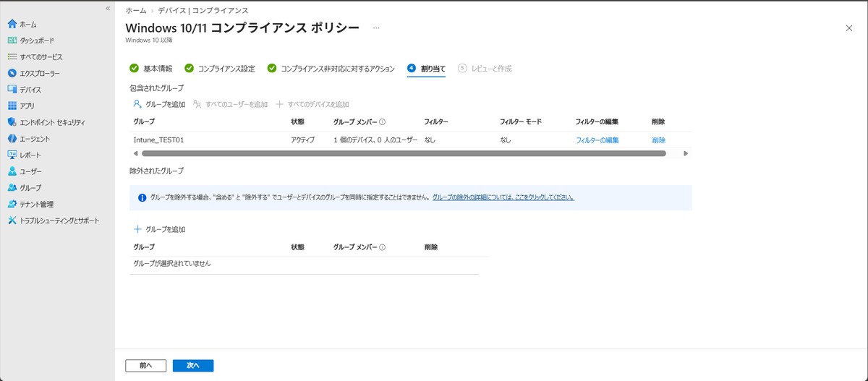Click the 前へ button

click(x=146, y=366)
